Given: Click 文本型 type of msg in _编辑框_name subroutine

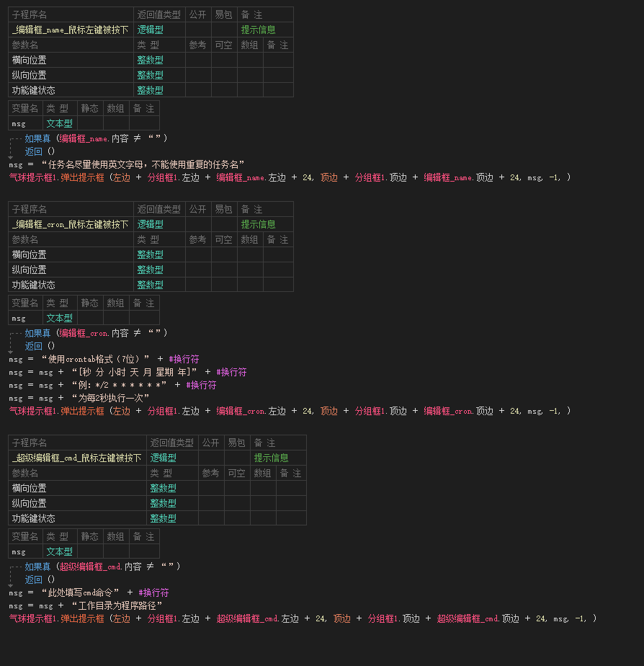Looking at the screenshot, I should pyautogui.click(x=60, y=123).
